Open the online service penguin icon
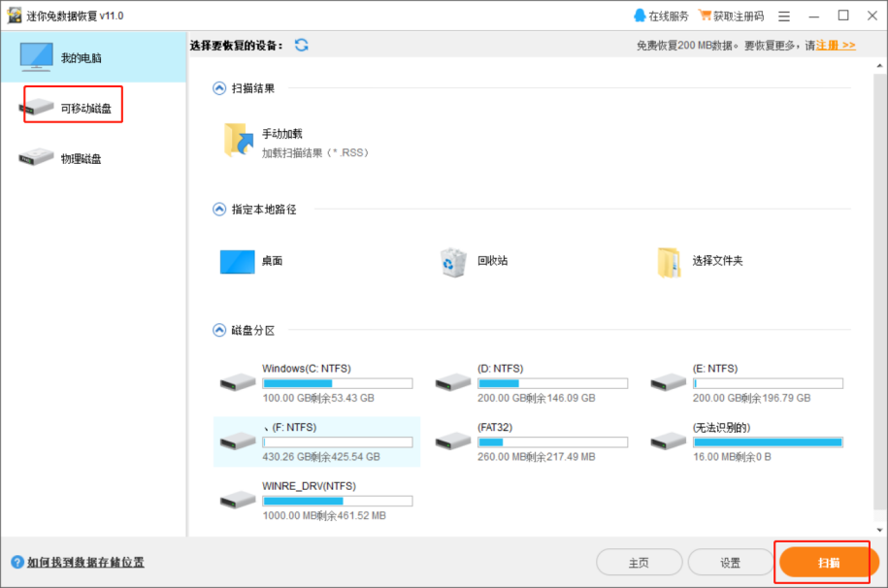 point(640,16)
